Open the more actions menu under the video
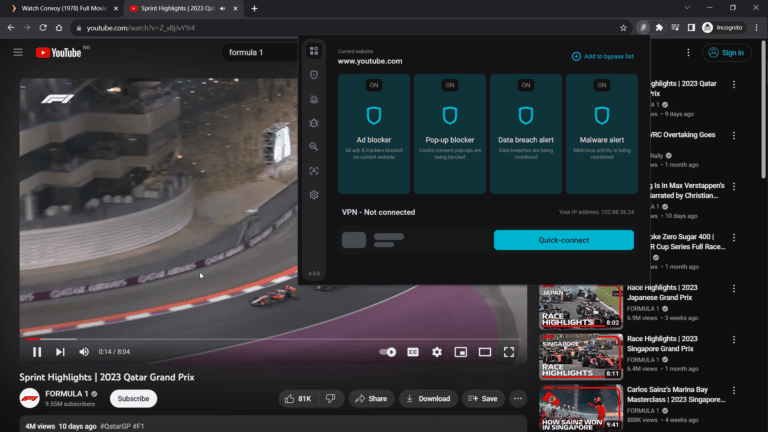768x432 pixels. click(x=518, y=398)
